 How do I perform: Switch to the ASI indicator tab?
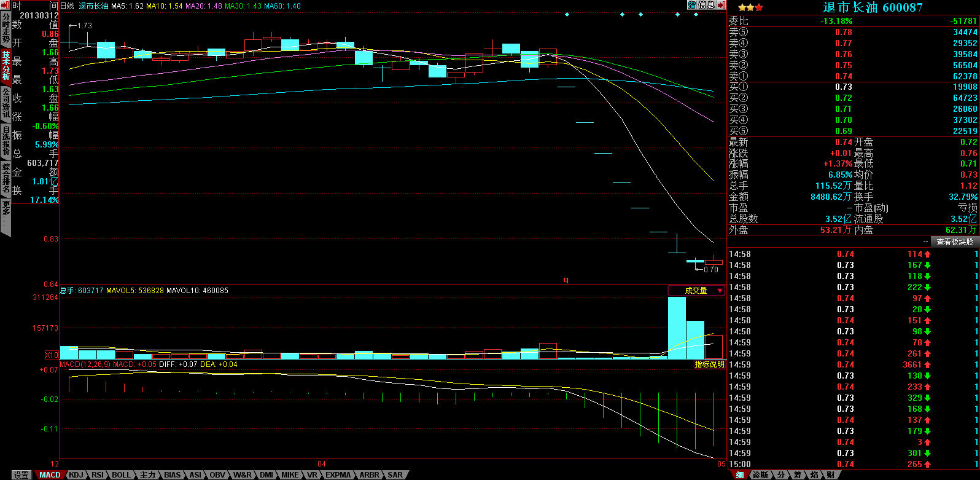pos(195,475)
